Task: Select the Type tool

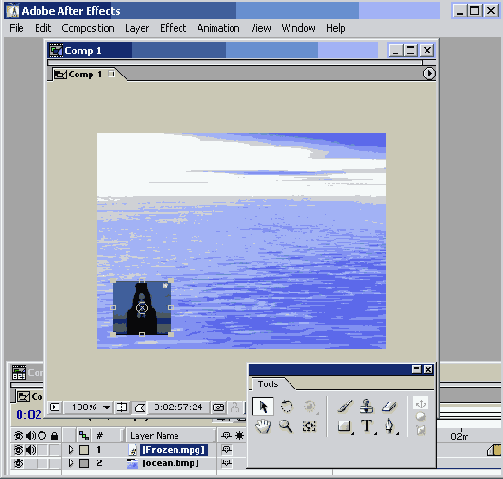Action: coord(367,426)
